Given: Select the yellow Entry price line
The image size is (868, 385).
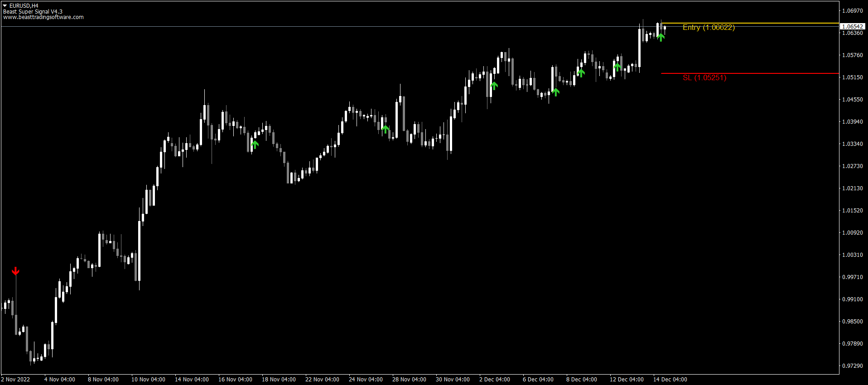Looking at the screenshot, I should tap(750, 23).
